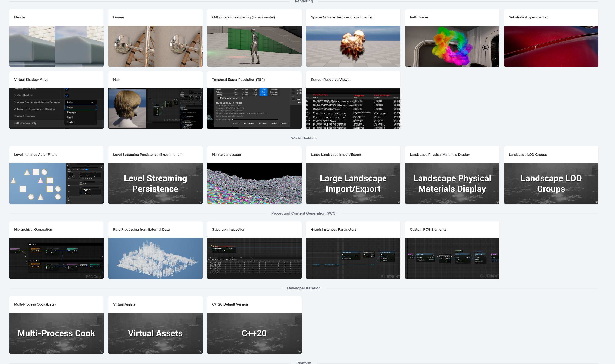The image size is (615, 364).
Task: Open the Hierarchical Generation PCG graph image
Action: (x=56, y=258)
